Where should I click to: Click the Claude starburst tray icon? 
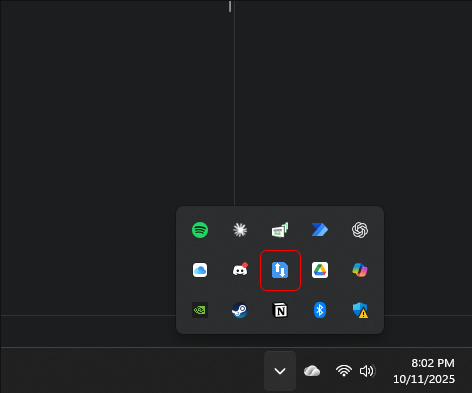(240, 230)
